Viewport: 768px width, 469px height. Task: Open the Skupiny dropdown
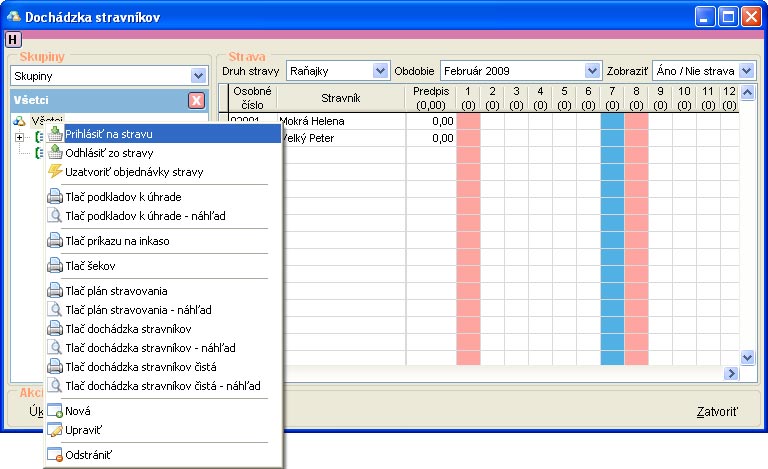coord(197,76)
